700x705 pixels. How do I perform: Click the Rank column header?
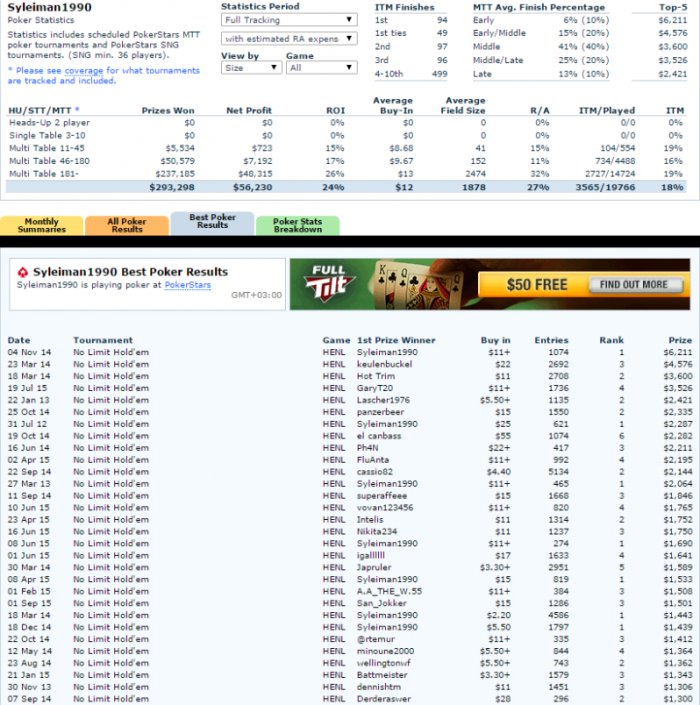click(x=611, y=340)
